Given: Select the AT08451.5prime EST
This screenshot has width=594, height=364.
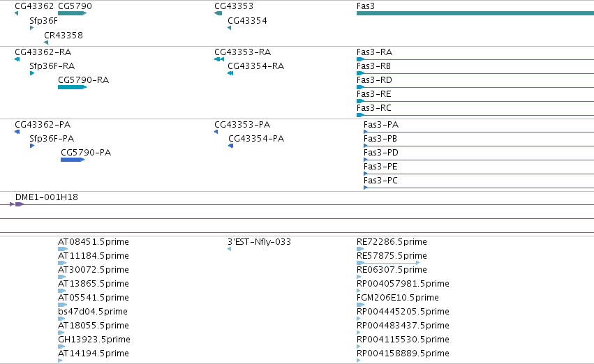Looking at the screenshot, I should (94, 242).
